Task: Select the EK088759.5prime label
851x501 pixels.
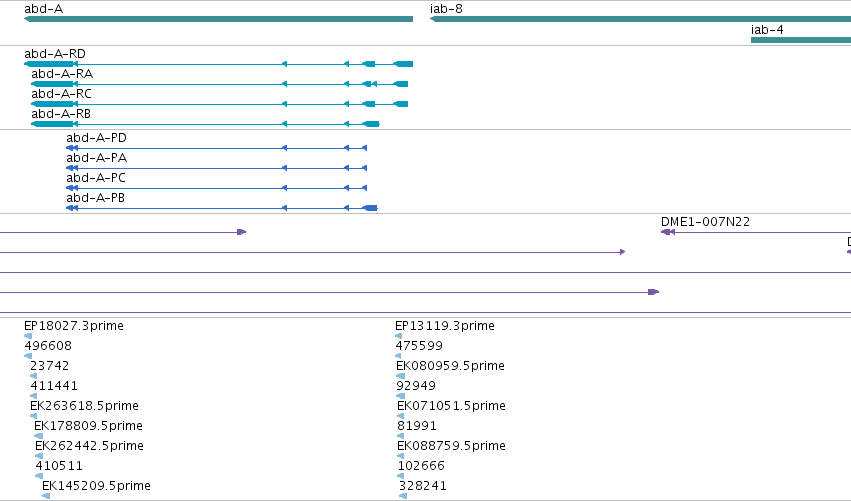Action: [x=452, y=446]
